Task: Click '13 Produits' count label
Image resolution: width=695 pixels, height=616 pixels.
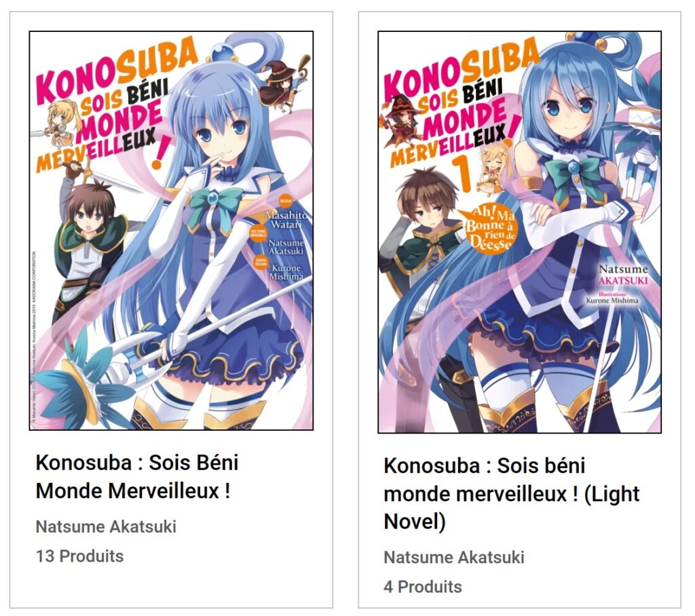Action: [80, 556]
